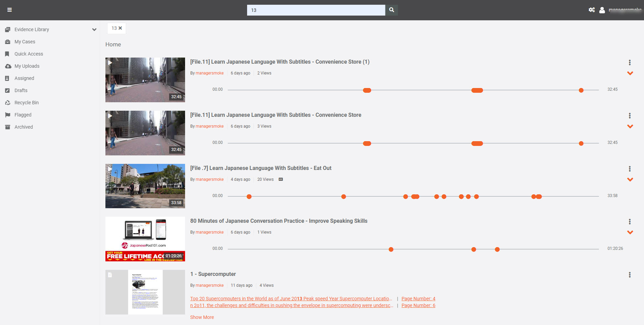Expand details for the Eat Out video

pyautogui.click(x=630, y=179)
